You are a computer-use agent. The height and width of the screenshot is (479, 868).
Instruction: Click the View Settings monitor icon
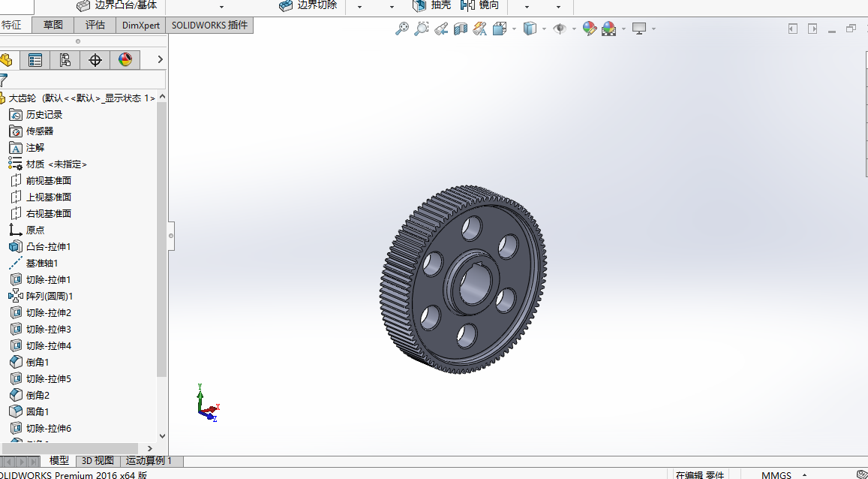click(639, 29)
